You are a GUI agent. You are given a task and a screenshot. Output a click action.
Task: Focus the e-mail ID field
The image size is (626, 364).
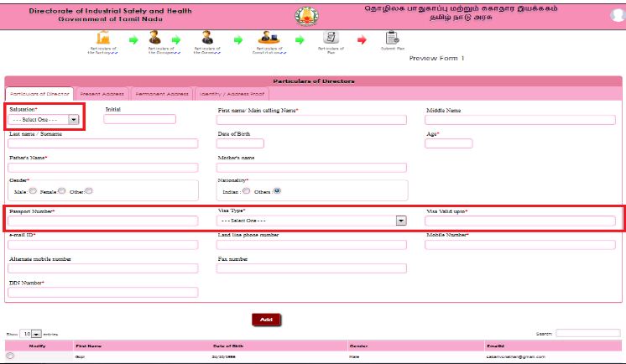[103, 245]
